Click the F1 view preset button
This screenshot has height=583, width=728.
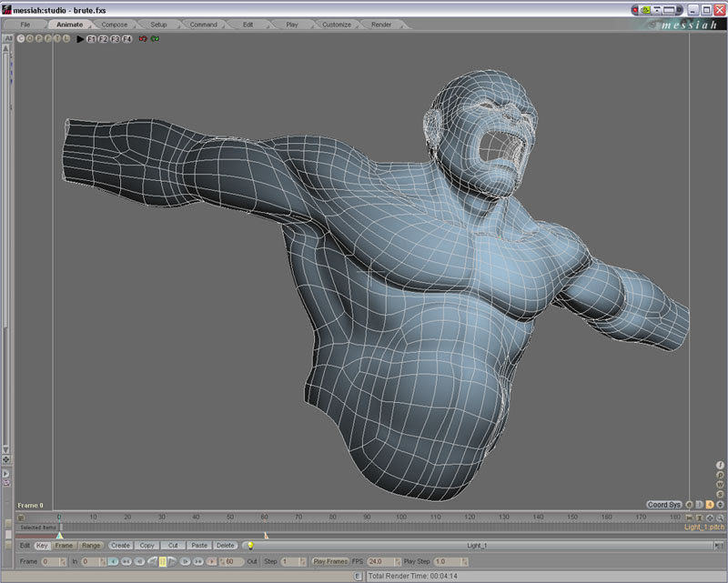92,39
